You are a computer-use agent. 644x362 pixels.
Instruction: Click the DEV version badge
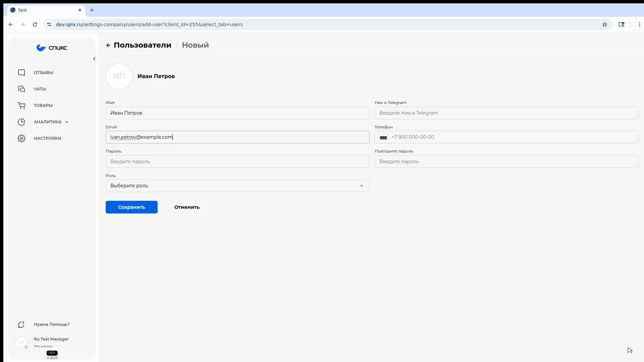click(52, 353)
